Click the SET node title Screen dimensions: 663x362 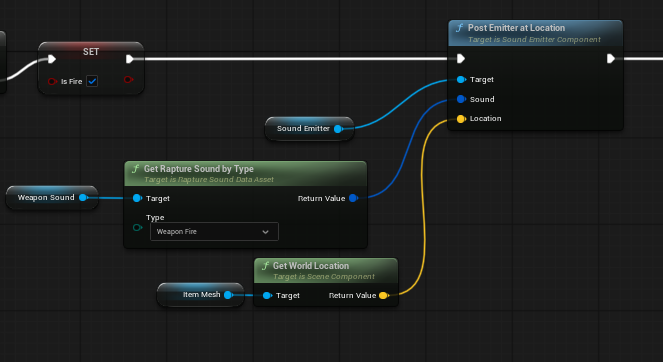91,52
